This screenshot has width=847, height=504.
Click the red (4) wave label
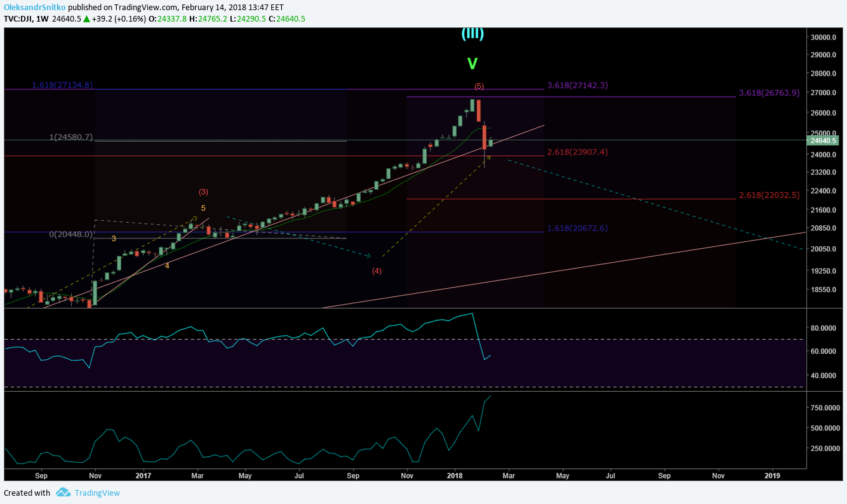click(377, 272)
